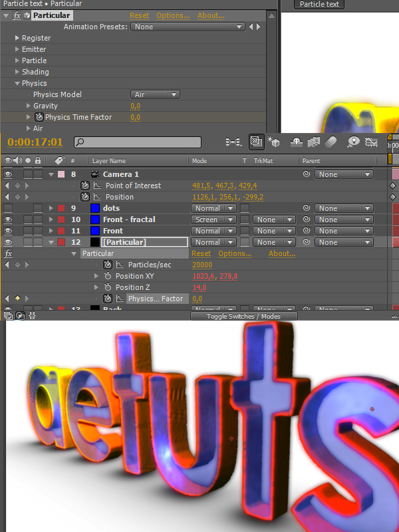The width and height of the screenshot is (399, 532).
Task: Click Camera 1 pink label color
Action: 61,174
